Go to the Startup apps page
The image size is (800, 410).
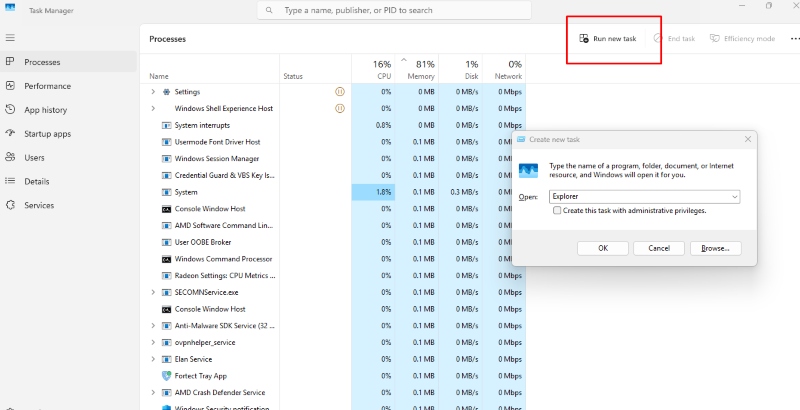(x=68, y=134)
